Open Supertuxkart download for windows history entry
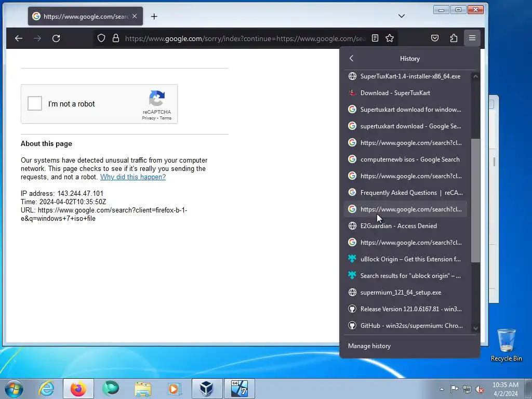The width and height of the screenshot is (532, 399). coord(405,110)
